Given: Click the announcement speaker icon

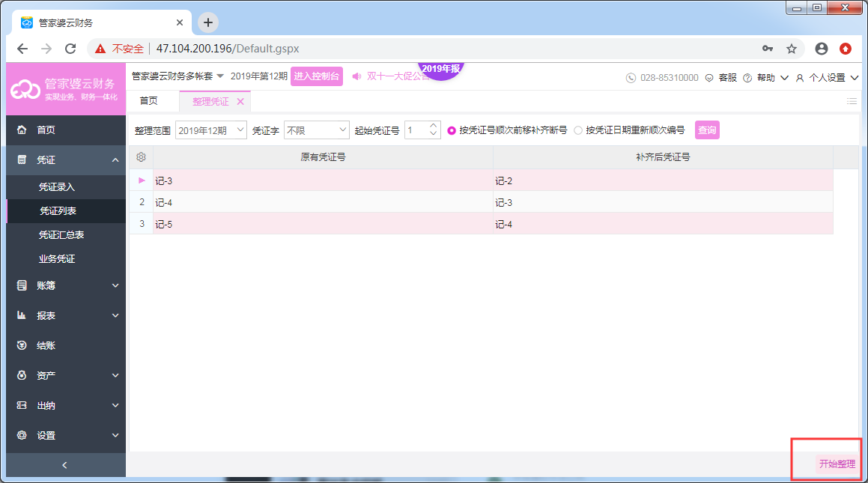Looking at the screenshot, I should (356, 76).
